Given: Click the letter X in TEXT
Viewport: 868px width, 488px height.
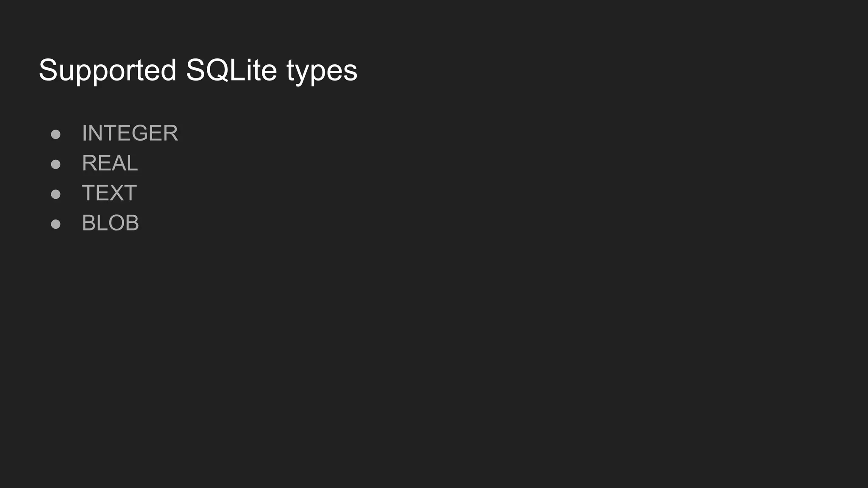Looking at the screenshot, I should [117, 193].
